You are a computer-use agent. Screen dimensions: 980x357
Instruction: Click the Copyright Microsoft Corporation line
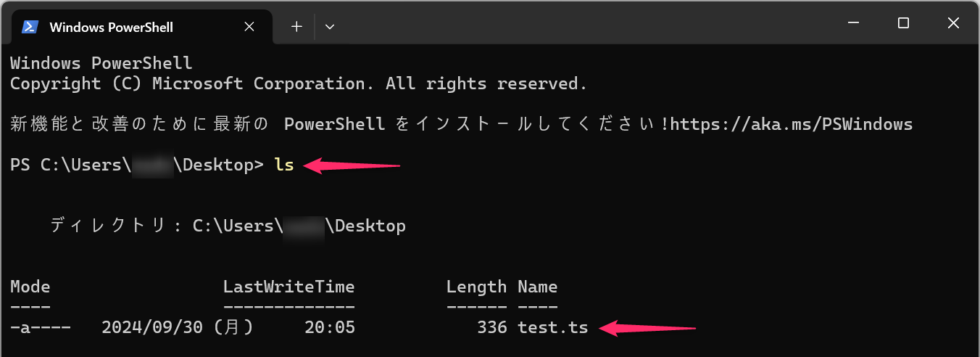coord(298,83)
